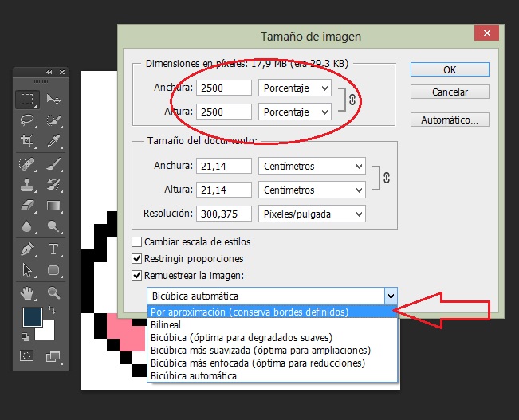Confirm with the OK button
519x420 pixels.
(450, 70)
